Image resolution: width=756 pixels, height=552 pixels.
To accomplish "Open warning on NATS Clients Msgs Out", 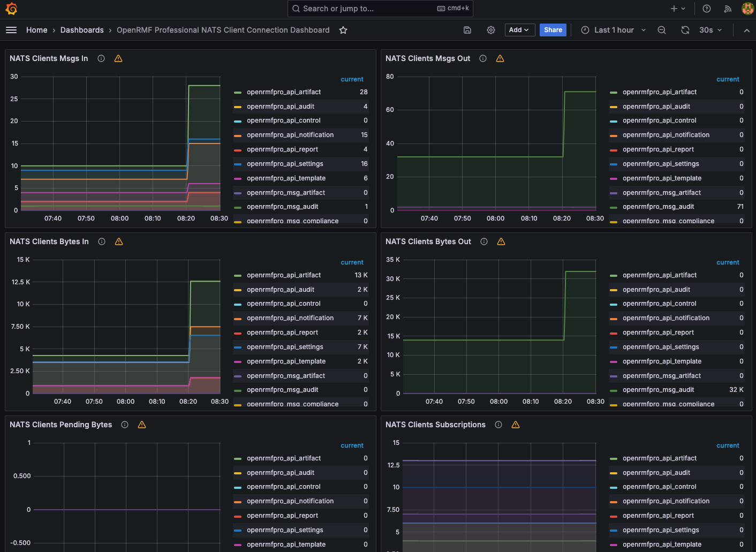I will pos(500,58).
